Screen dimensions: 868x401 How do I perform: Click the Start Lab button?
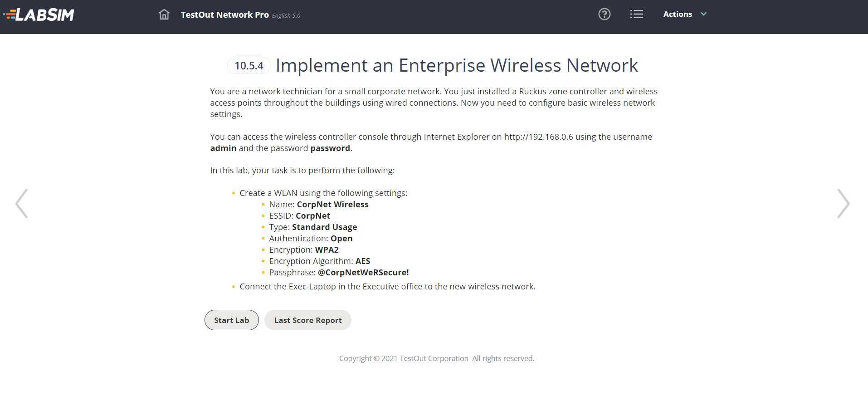pos(231,320)
